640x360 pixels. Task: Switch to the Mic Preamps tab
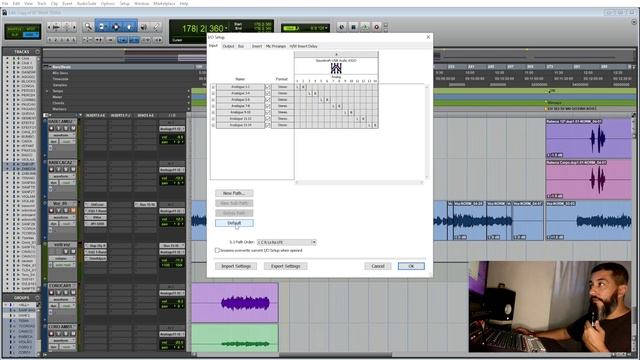click(x=276, y=46)
